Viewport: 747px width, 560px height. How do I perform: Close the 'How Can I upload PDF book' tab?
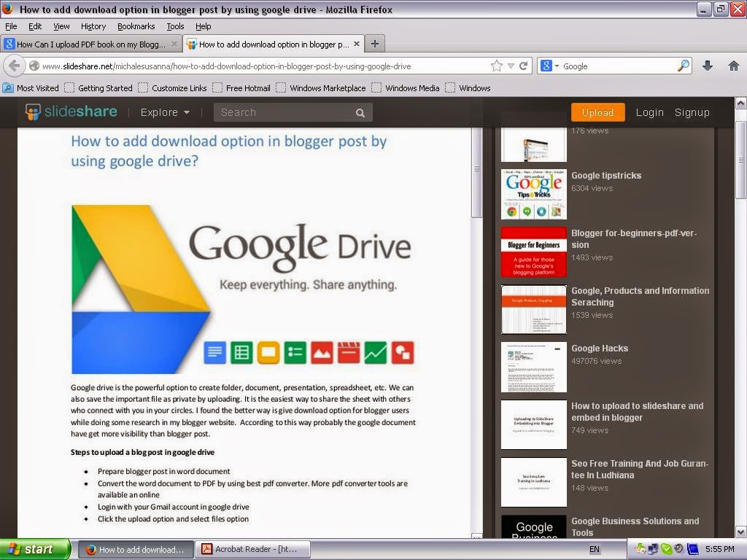coord(174,44)
